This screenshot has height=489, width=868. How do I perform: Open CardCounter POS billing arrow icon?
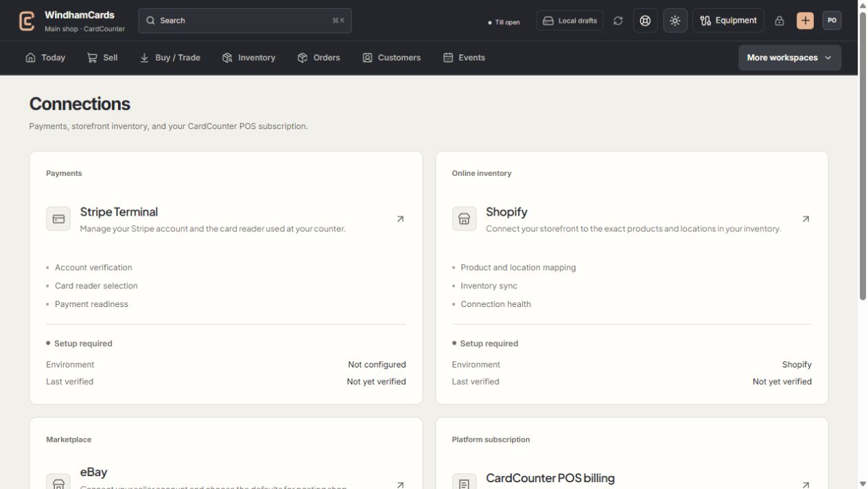[x=806, y=484]
